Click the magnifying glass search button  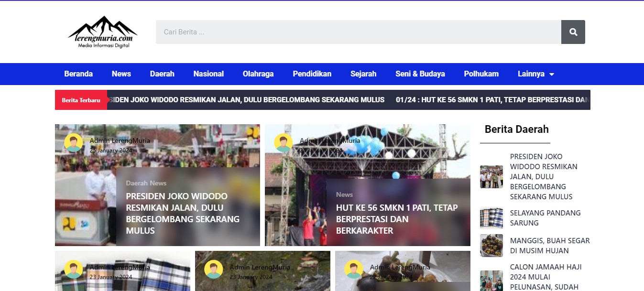tap(573, 32)
